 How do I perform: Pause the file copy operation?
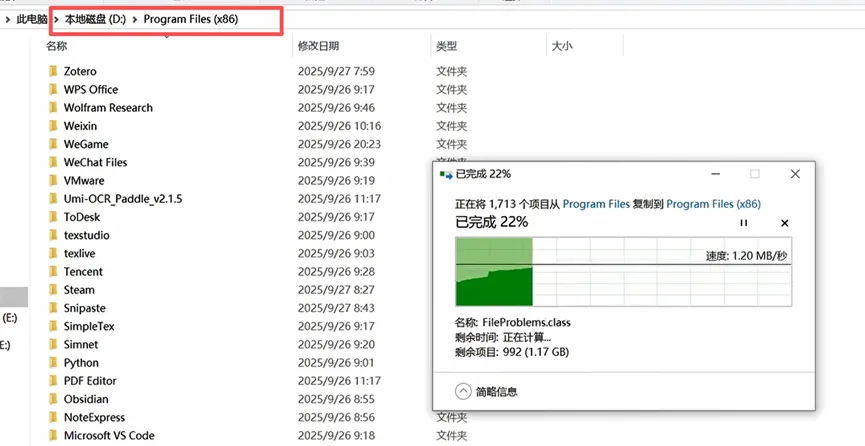744,223
